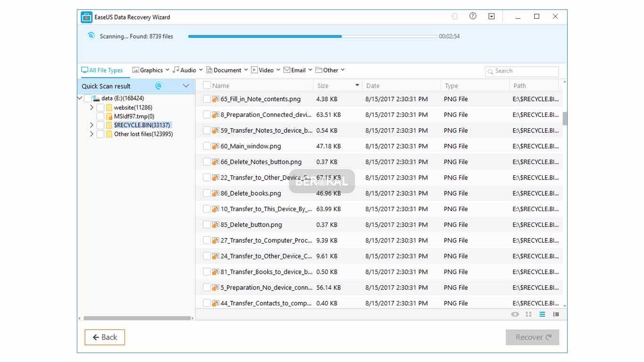This screenshot has width=644, height=362.
Task: Click the PNG icon of 66_Delete_Notes_button.png
Action: click(x=215, y=162)
